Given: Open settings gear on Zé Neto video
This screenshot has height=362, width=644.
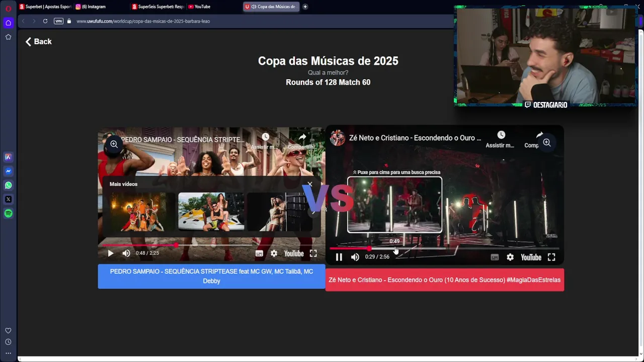Looking at the screenshot, I should [510, 257].
